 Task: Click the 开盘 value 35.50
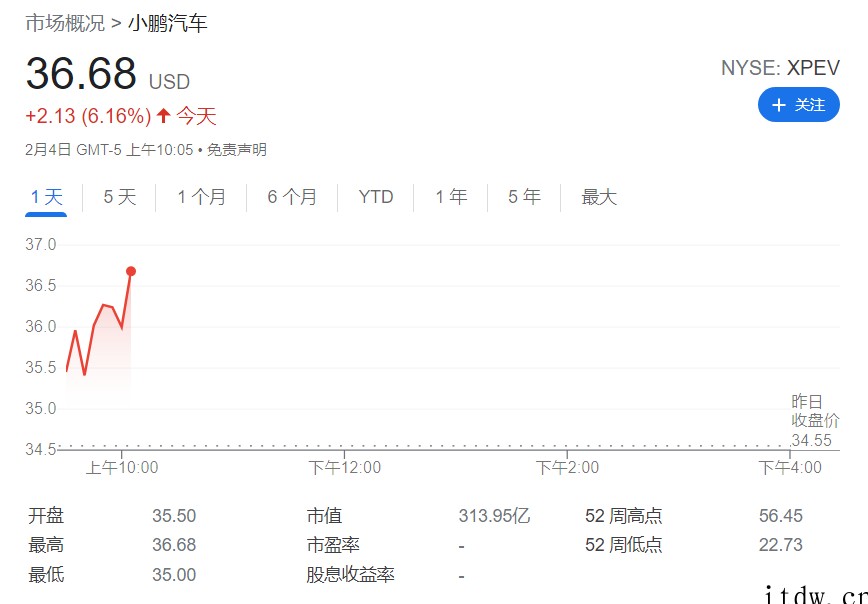click(174, 516)
